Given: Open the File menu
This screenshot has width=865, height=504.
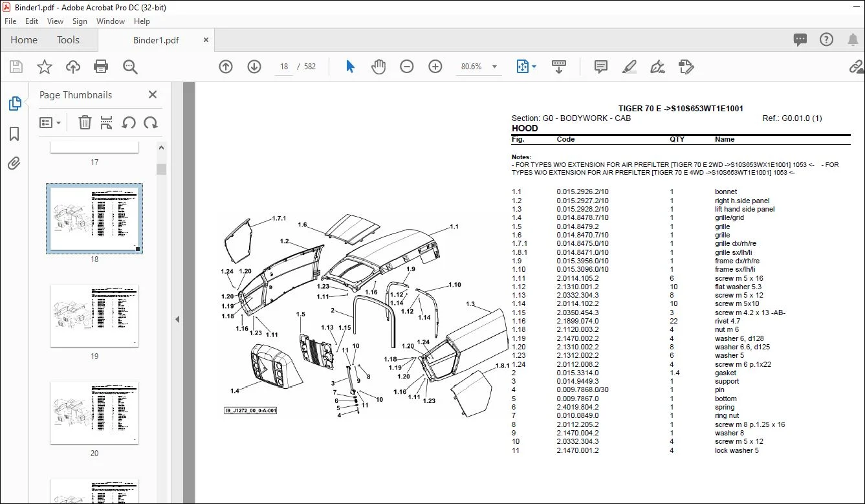Looking at the screenshot, I should (x=10, y=21).
